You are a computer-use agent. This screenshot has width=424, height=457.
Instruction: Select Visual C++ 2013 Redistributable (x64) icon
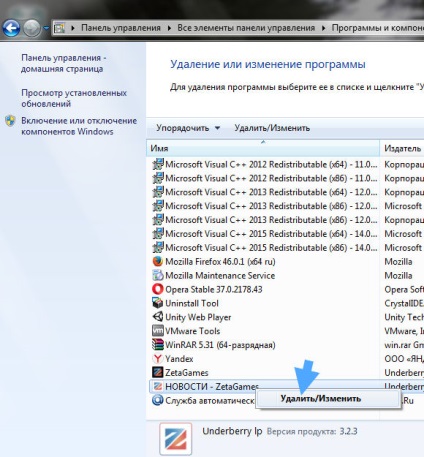pos(158,192)
